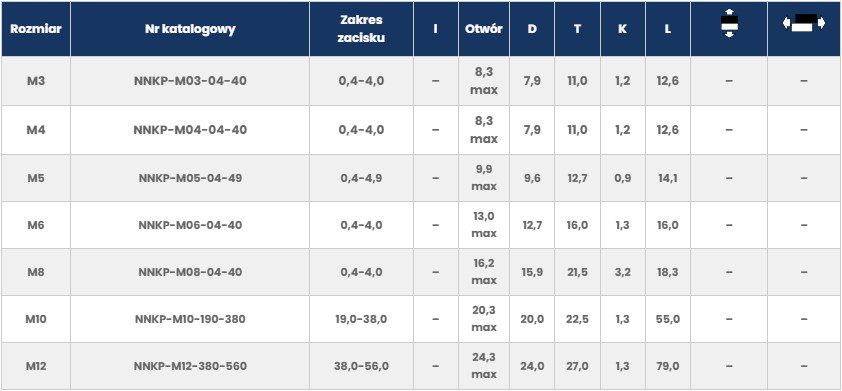The height and width of the screenshot is (391, 842).
Task: Click the horizontal force icon column header
Action: [804, 29]
